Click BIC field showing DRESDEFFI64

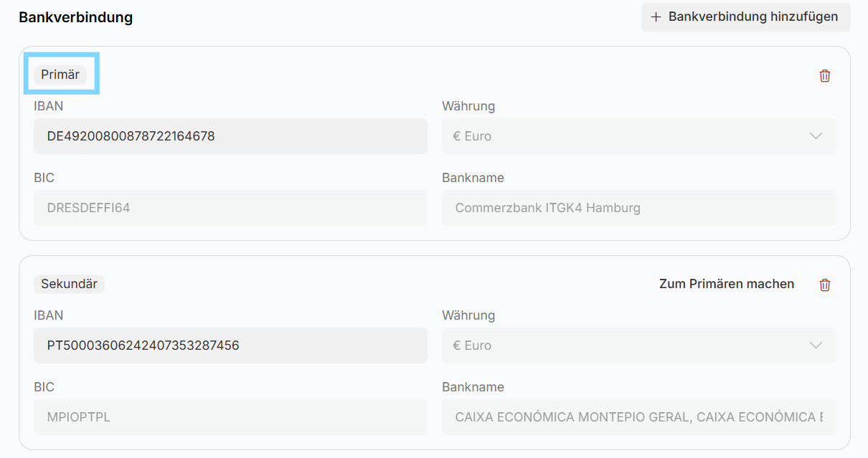click(230, 208)
